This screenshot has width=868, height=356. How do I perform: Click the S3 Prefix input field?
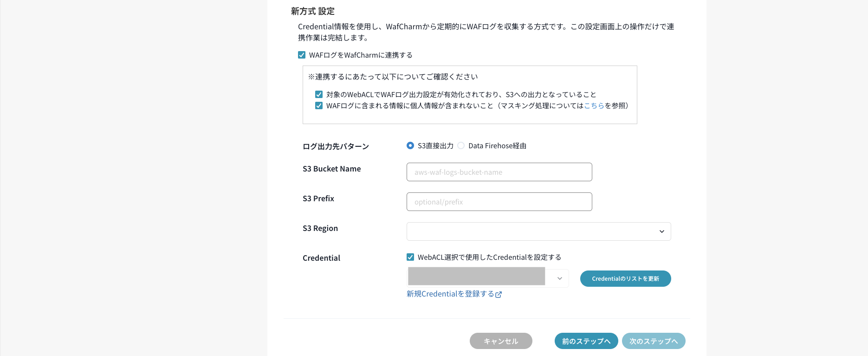499,202
